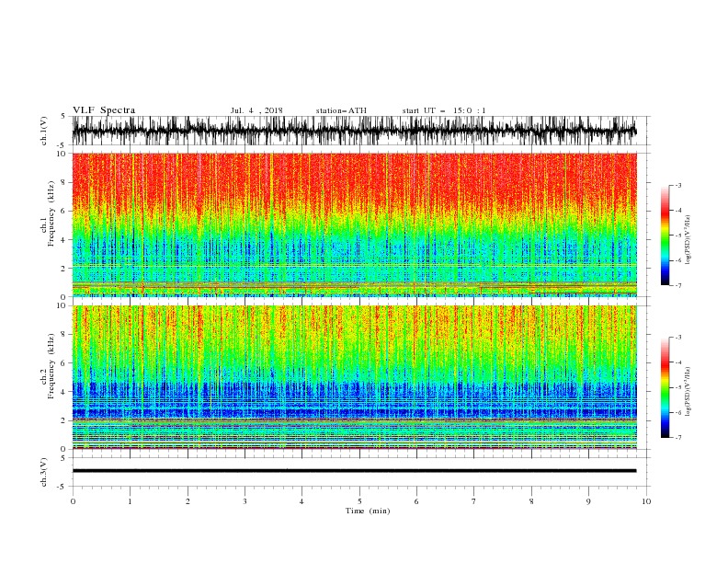Click the ch.1 waveform trace plot
This screenshot has height=563, width=728.
(x=354, y=131)
